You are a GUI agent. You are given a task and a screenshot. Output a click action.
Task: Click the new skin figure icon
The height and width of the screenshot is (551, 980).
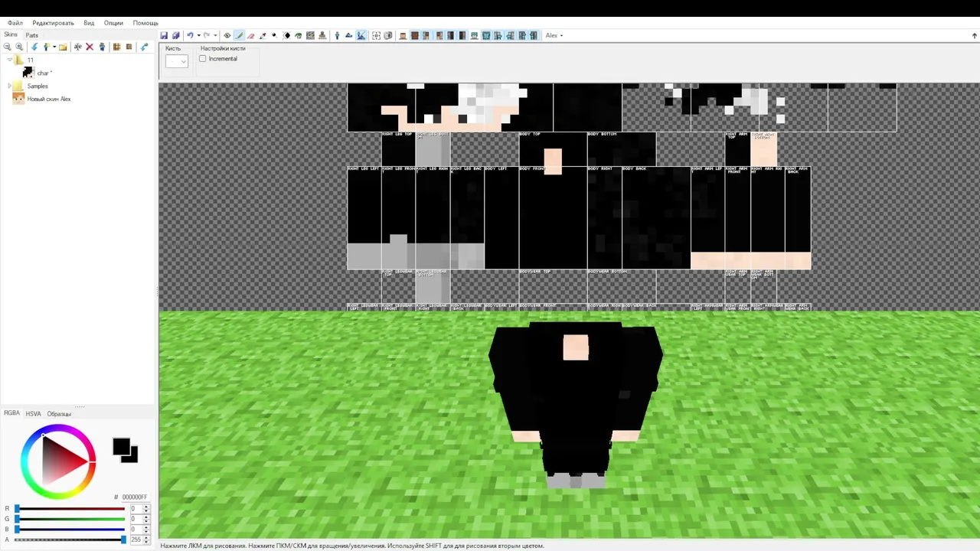(46, 47)
